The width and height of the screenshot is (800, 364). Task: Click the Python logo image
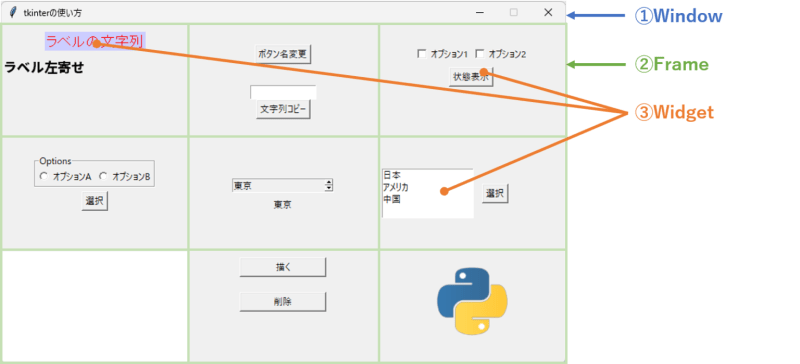(472, 301)
